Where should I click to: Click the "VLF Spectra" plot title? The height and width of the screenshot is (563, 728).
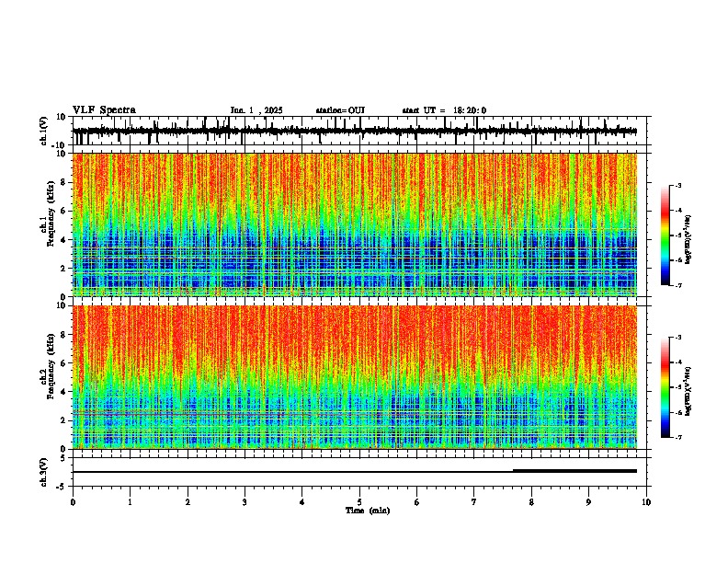pyautogui.click(x=104, y=110)
